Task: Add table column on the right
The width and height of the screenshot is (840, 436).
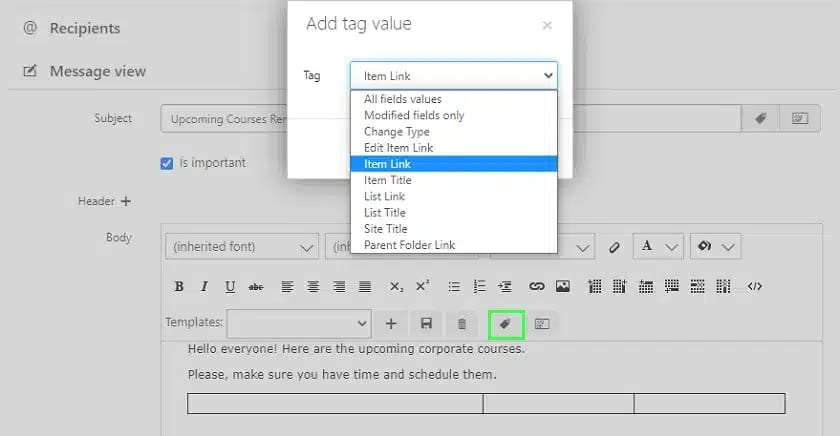Action: coord(620,287)
